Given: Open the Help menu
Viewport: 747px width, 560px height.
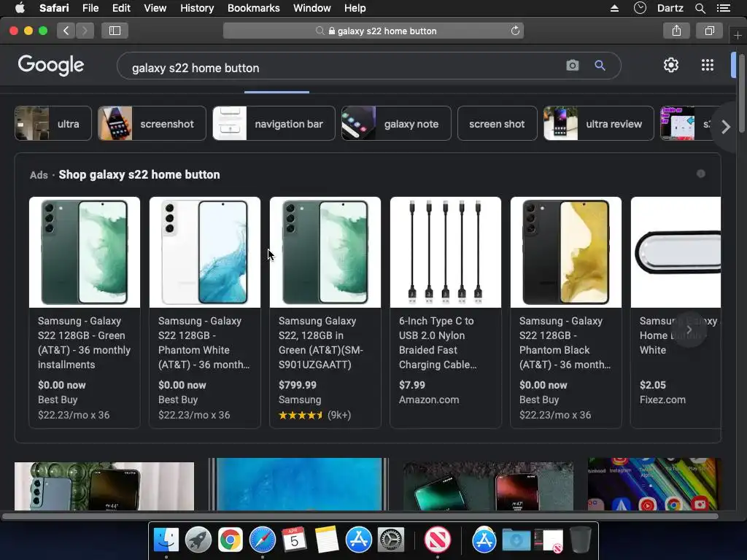Looking at the screenshot, I should click(355, 8).
